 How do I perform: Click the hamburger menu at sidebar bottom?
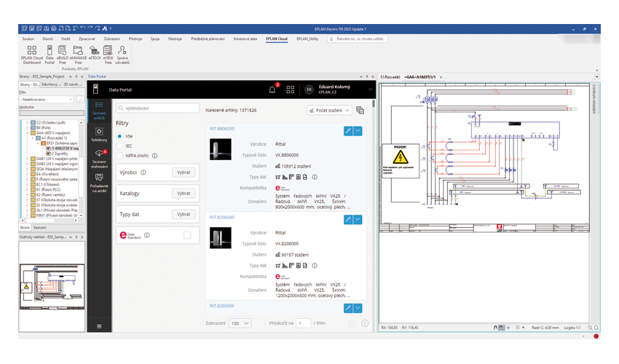(99, 326)
